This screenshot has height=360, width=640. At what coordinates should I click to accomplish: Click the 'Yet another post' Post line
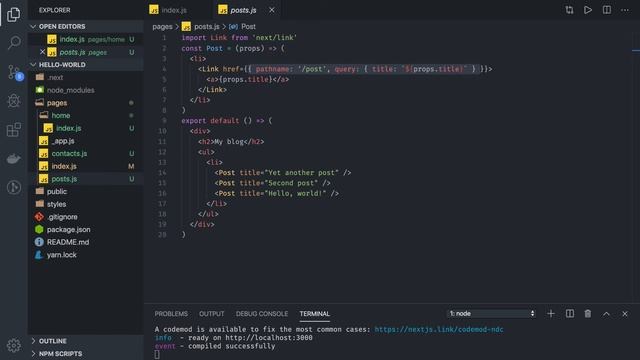point(283,173)
